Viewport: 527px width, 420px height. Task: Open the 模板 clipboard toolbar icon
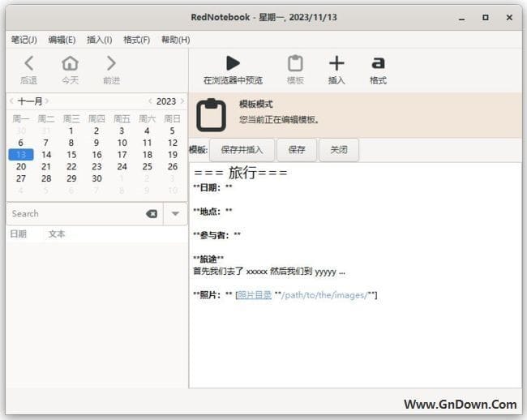point(295,63)
